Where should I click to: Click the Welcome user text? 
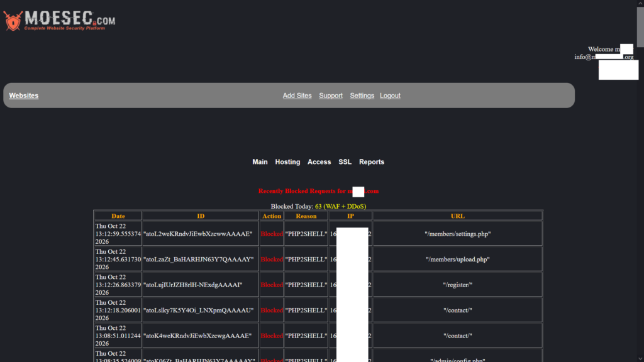(x=604, y=49)
